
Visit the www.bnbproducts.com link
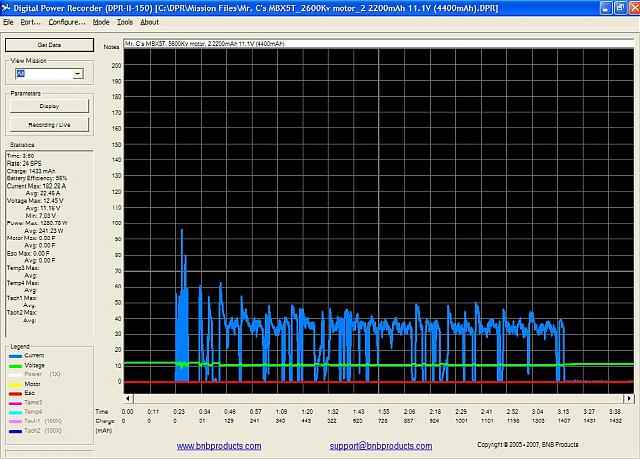[x=219, y=445]
